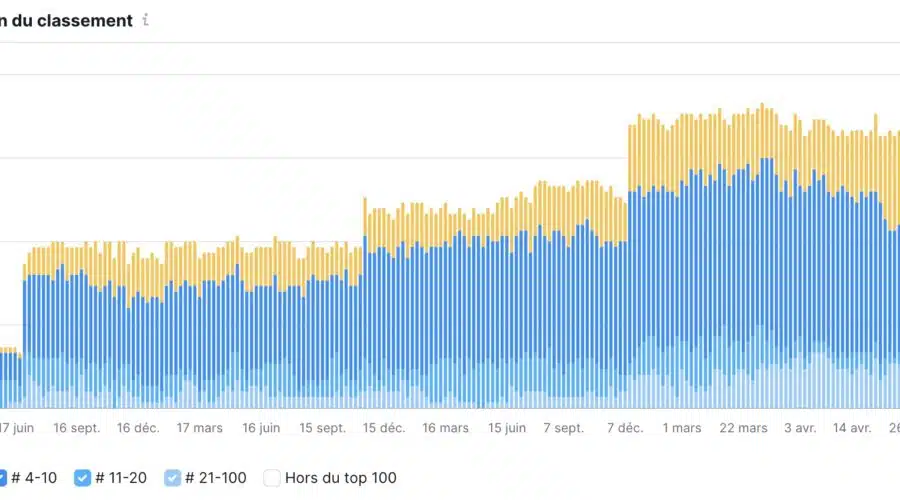Viewport: 900px width, 500px height.
Task: Select the 16 sept. date on axis
Action: point(77,428)
